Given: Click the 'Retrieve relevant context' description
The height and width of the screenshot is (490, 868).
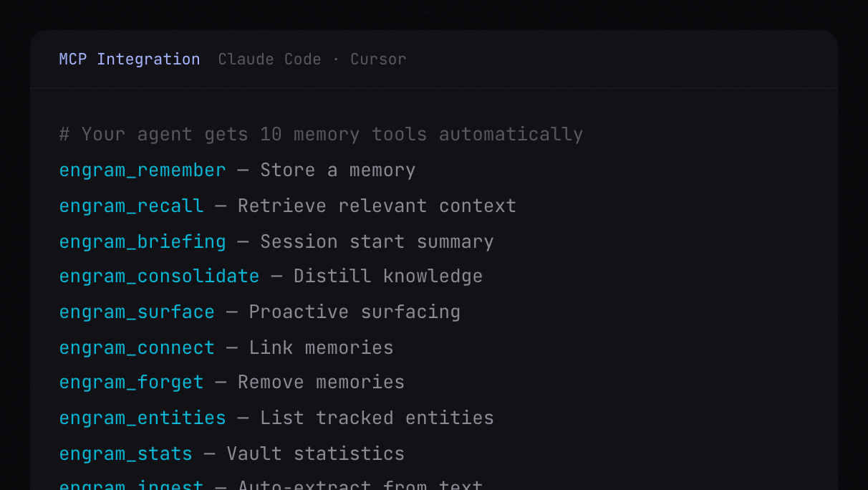Looking at the screenshot, I should click(377, 206).
